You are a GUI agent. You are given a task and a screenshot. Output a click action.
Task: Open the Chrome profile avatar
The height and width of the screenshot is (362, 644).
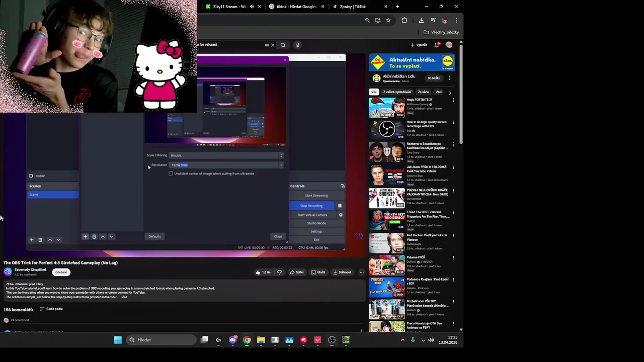pyautogui.click(x=444, y=20)
